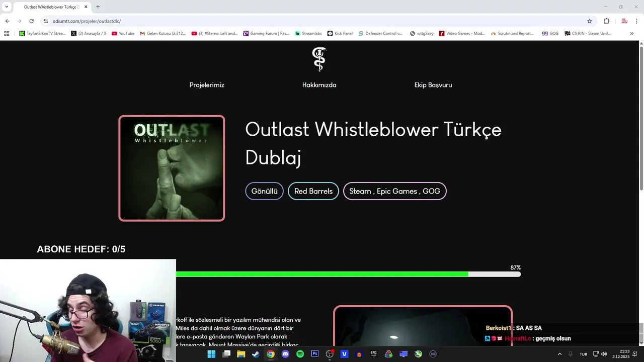Reload the page
644x362 pixels.
(31, 21)
